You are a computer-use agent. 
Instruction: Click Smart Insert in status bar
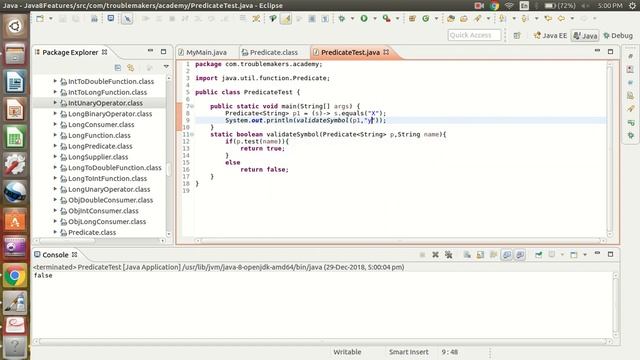click(409, 352)
